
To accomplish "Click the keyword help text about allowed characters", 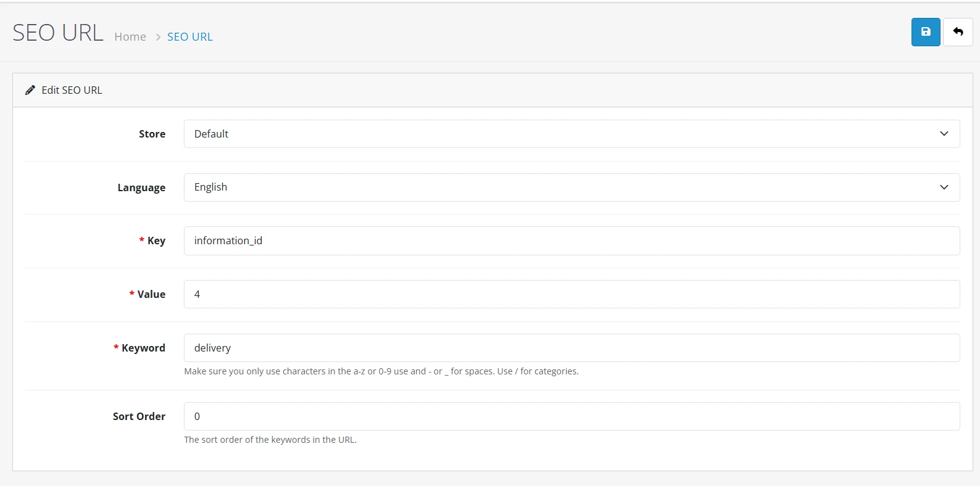I will pos(381,371).
